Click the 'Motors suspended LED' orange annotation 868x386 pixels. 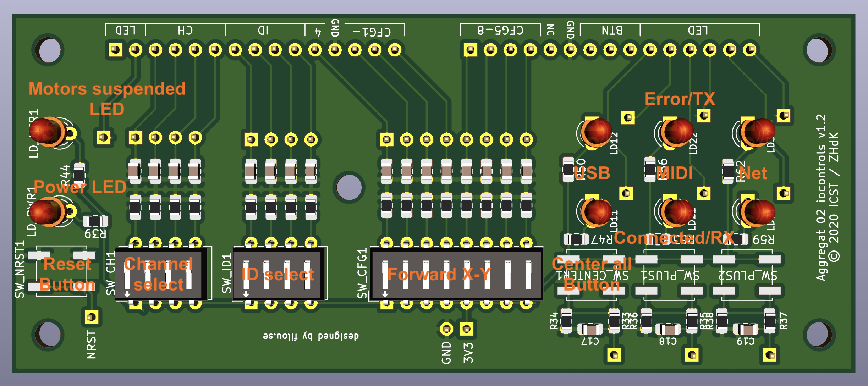click(x=107, y=99)
